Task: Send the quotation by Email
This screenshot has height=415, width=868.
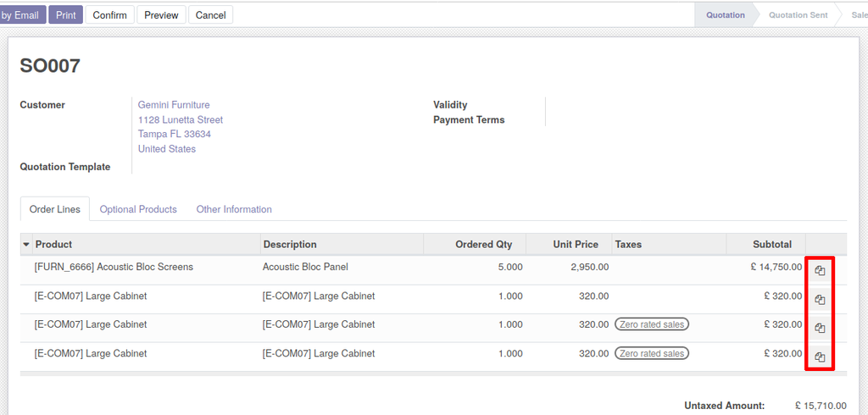Action: coord(21,15)
